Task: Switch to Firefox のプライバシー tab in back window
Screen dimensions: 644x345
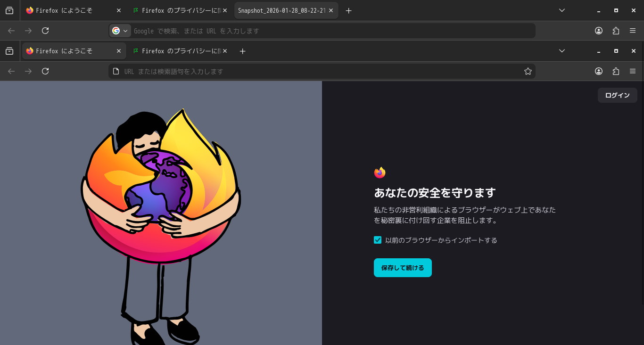Action: pyautogui.click(x=180, y=10)
